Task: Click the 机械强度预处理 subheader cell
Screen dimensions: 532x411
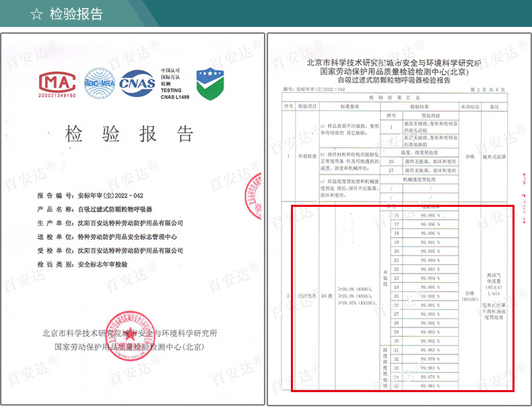Action: click(x=420, y=179)
